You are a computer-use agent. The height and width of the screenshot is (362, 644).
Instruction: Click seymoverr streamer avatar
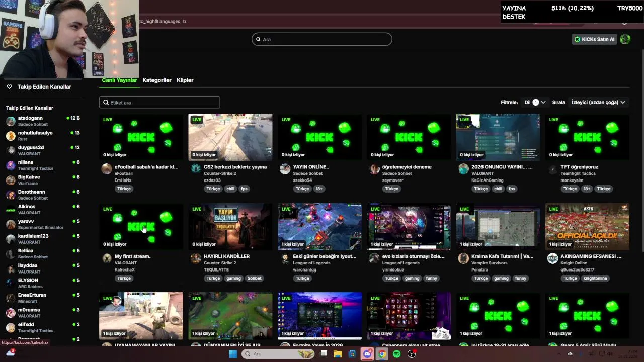click(374, 169)
